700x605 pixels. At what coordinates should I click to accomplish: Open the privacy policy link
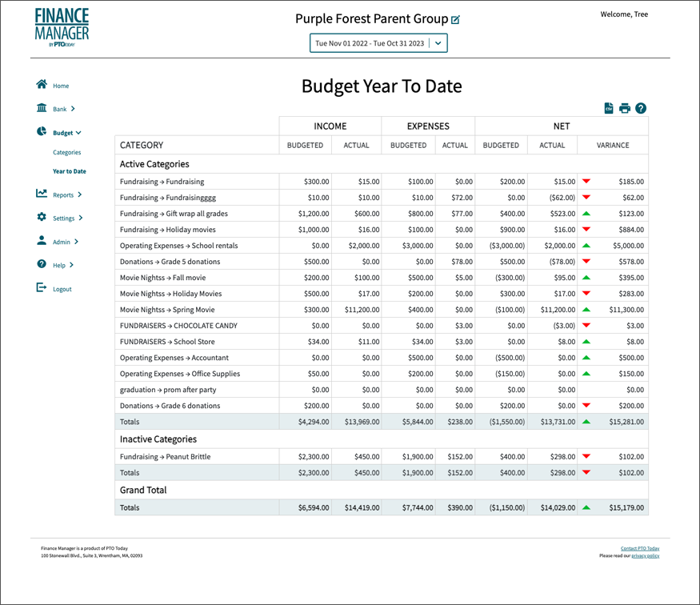click(x=645, y=555)
